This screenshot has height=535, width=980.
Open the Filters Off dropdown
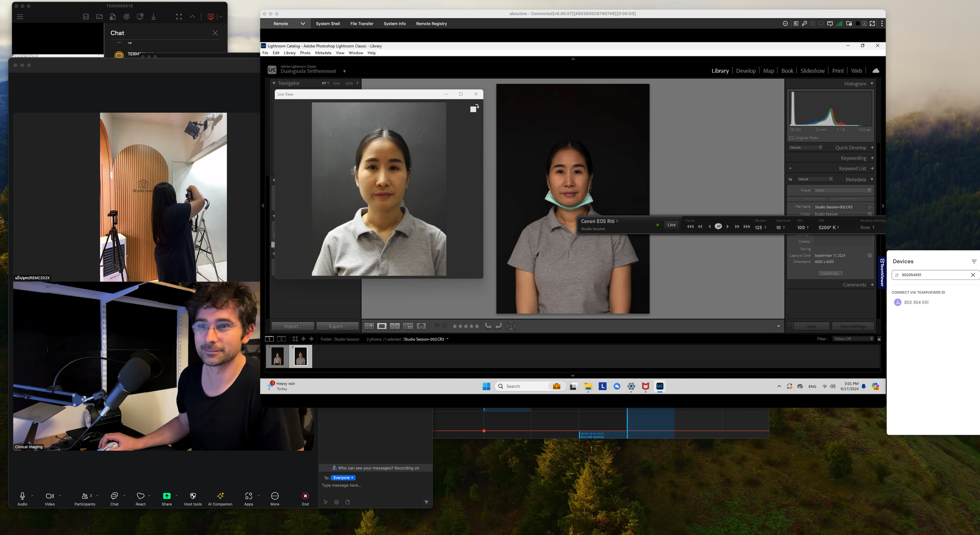(853, 339)
